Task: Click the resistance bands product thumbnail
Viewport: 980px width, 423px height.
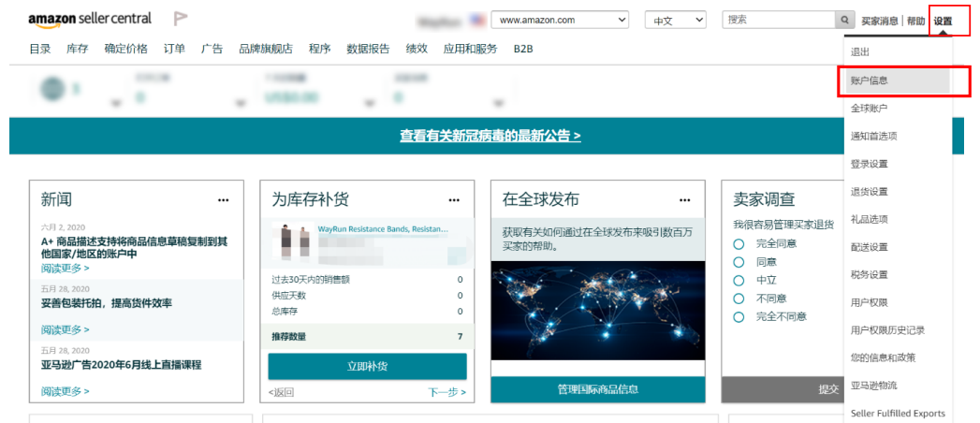Action: (x=295, y=241)
